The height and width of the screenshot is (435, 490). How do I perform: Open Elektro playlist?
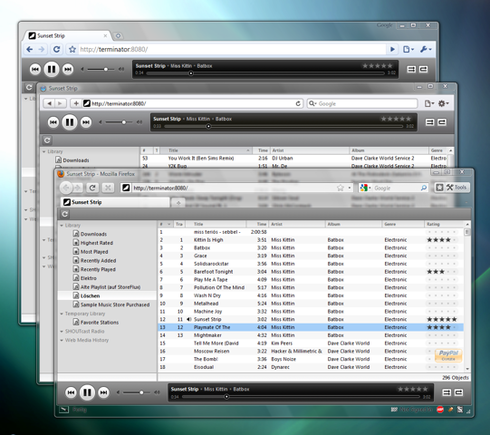(x=85, y=278)
